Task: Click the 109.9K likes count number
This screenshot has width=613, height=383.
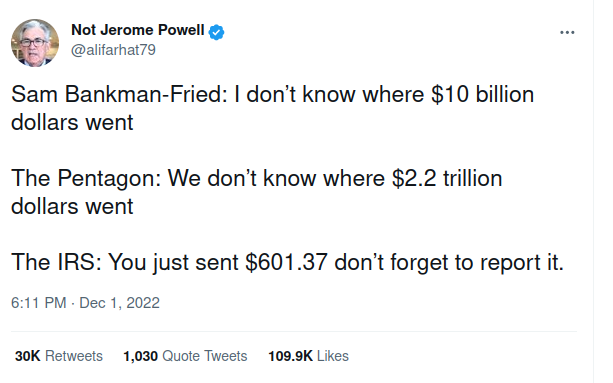Action: (x=290, y=356)
